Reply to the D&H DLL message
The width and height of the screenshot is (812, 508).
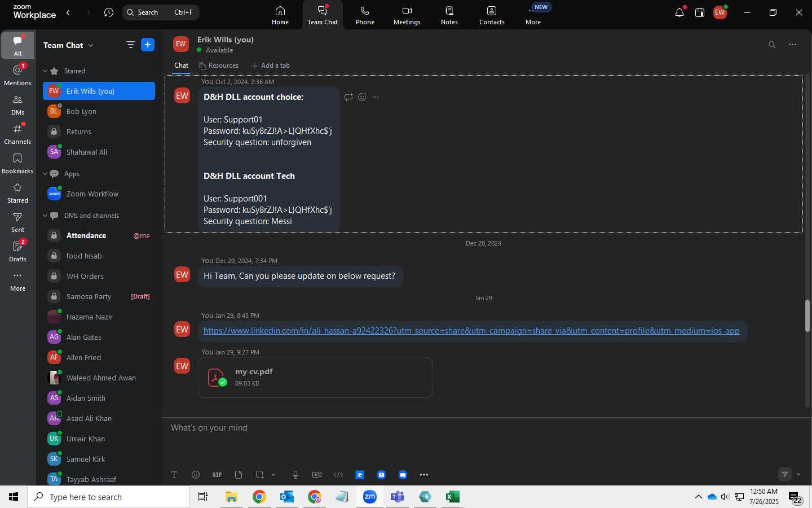(348, 97)
